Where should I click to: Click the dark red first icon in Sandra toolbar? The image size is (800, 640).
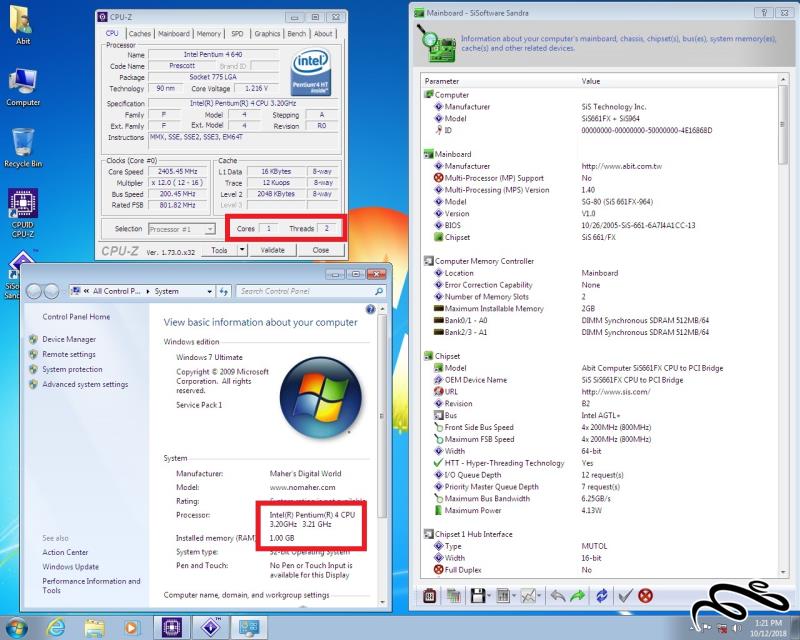click(430, 596)
